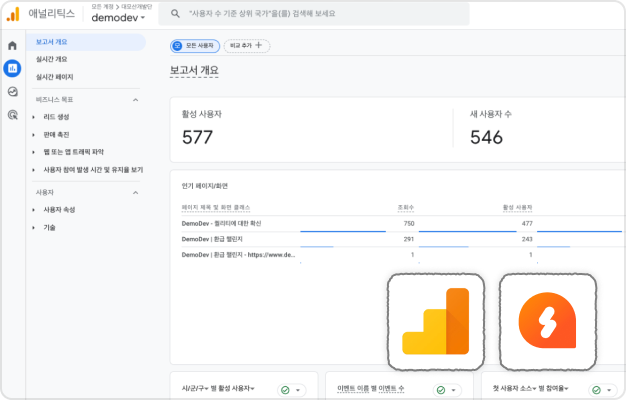This screenshot has height=400, width=626.
Task: Open the 판매 촉진 menu item
Action: (x=56, y=135)
